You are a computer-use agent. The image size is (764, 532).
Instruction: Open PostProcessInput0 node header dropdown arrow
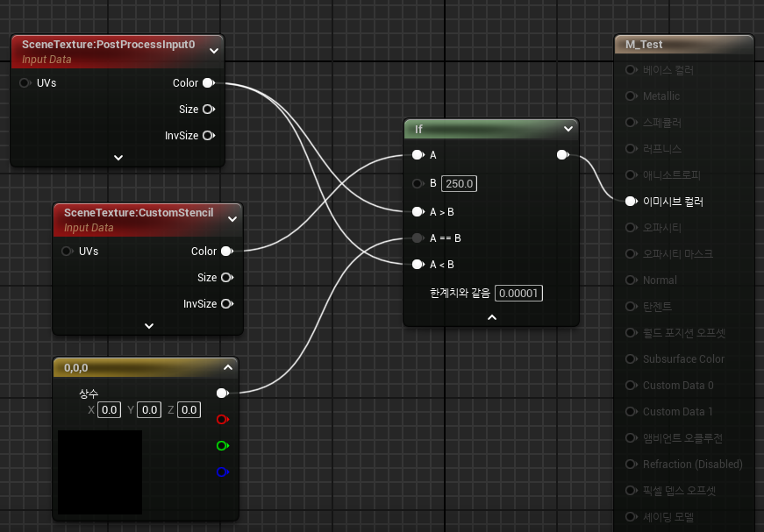coord(214,51)
